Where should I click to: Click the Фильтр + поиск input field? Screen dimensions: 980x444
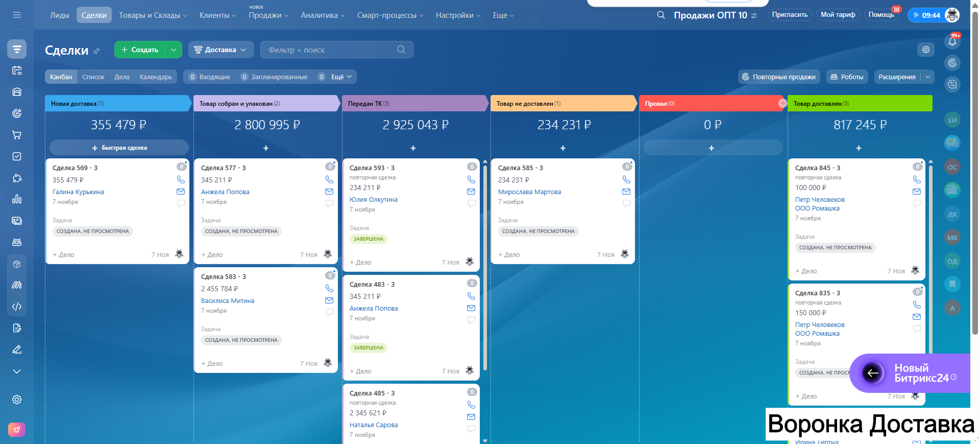tap(336, 50)
